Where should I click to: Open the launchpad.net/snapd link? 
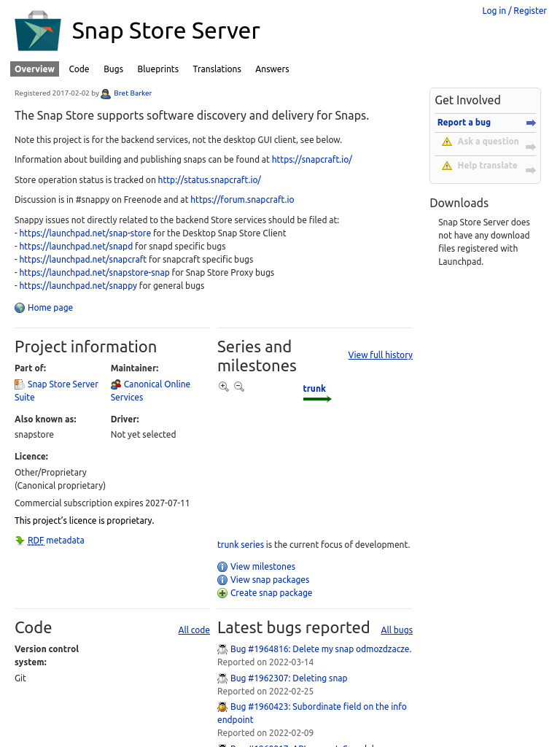tap(76, 247)
